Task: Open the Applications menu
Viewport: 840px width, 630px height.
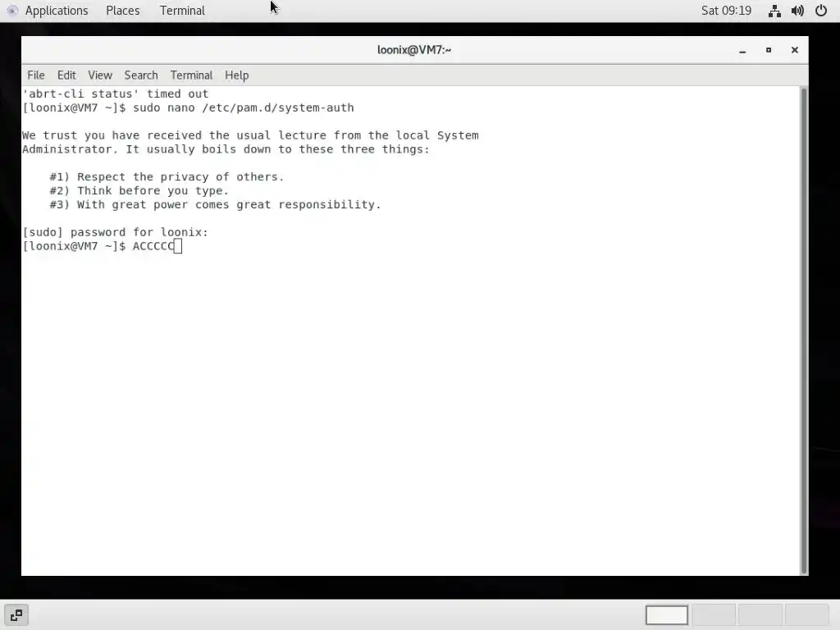Action: pos(56,11)
